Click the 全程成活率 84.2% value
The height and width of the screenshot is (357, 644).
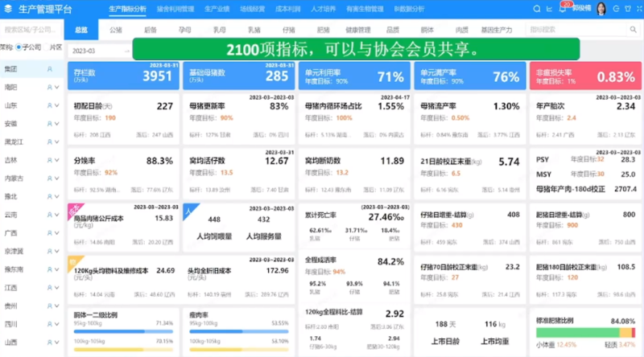point(390,262)
